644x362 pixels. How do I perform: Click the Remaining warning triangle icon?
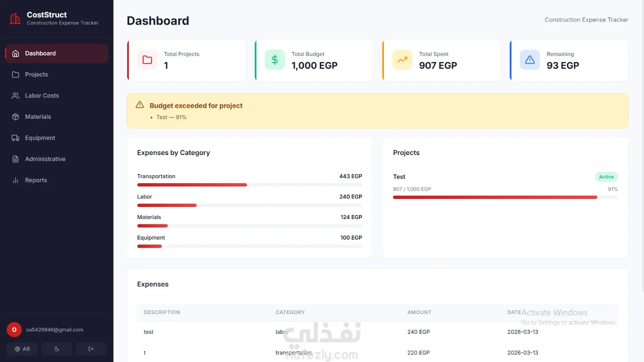[x=530, y=60]
